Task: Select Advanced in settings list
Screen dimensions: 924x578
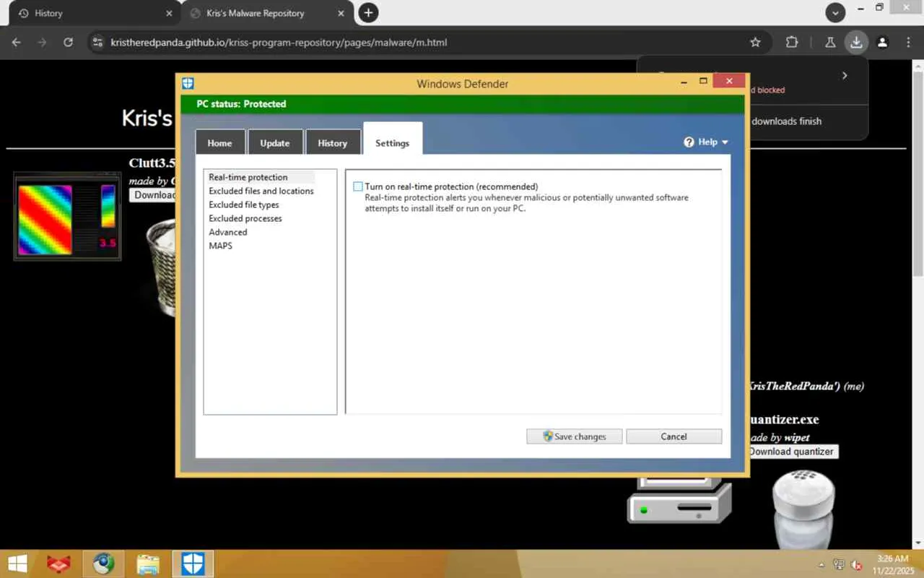Action: pyautogui.click(x=228, y=232)
